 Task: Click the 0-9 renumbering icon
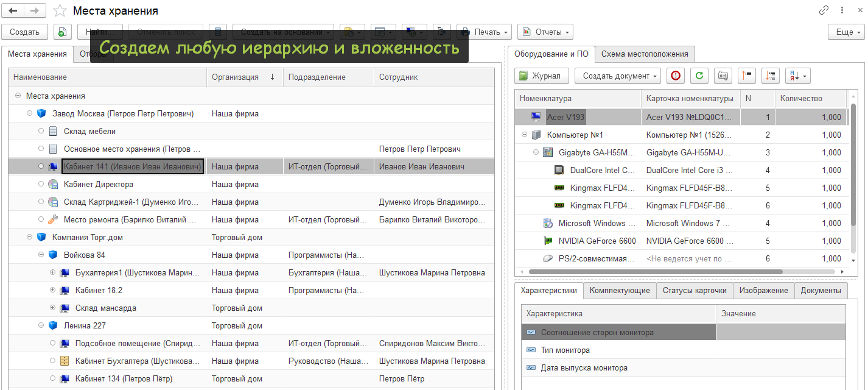[723, 76]
